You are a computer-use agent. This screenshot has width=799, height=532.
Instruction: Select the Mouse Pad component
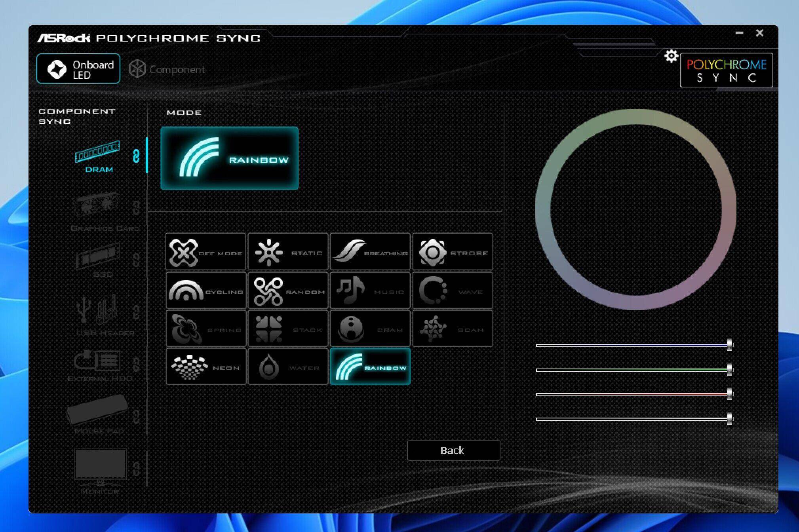[98, 414]
